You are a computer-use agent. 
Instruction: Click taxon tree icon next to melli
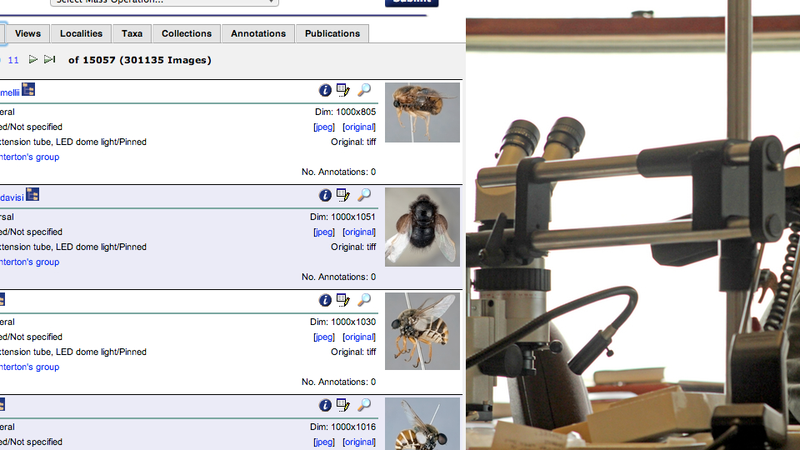click(29, 90)
